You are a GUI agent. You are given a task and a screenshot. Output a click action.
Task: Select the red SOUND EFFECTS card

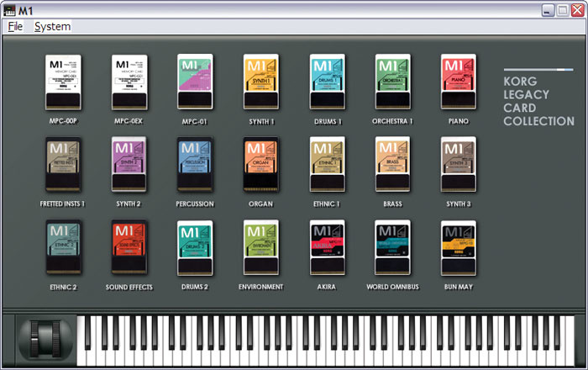click(x=129, y=248)
